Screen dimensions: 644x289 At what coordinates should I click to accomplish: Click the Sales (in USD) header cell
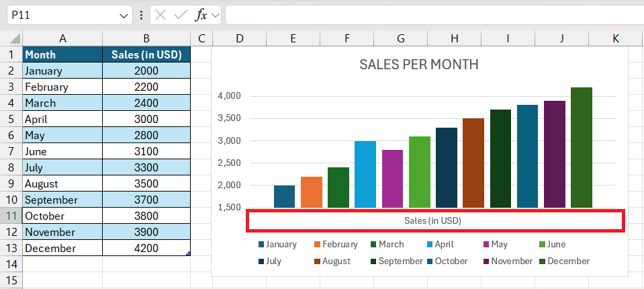[146, 54]
